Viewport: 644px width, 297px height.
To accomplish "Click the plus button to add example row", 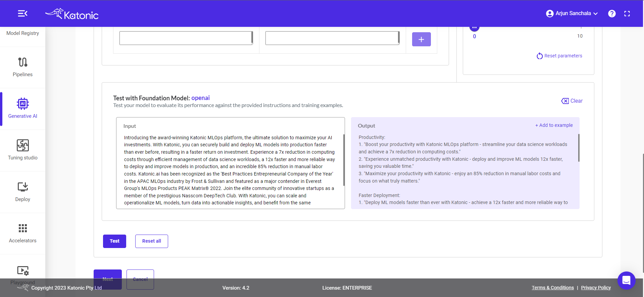I will click(421, 39).
